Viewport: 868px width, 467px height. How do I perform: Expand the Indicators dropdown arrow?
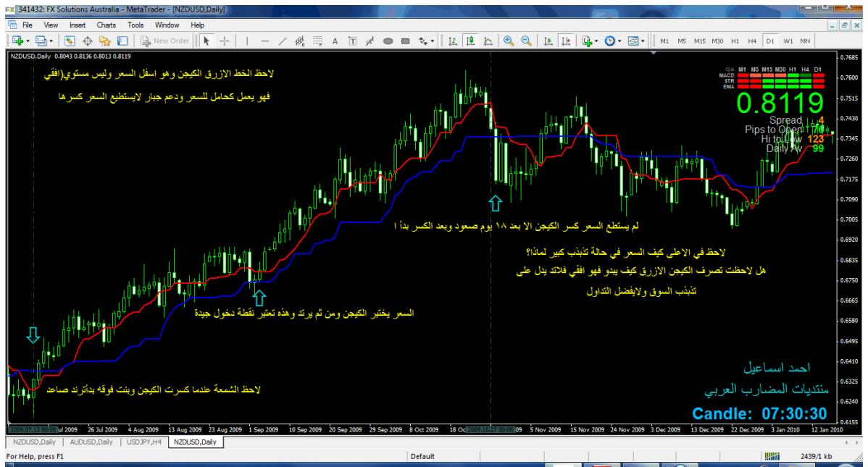[596, 41]
